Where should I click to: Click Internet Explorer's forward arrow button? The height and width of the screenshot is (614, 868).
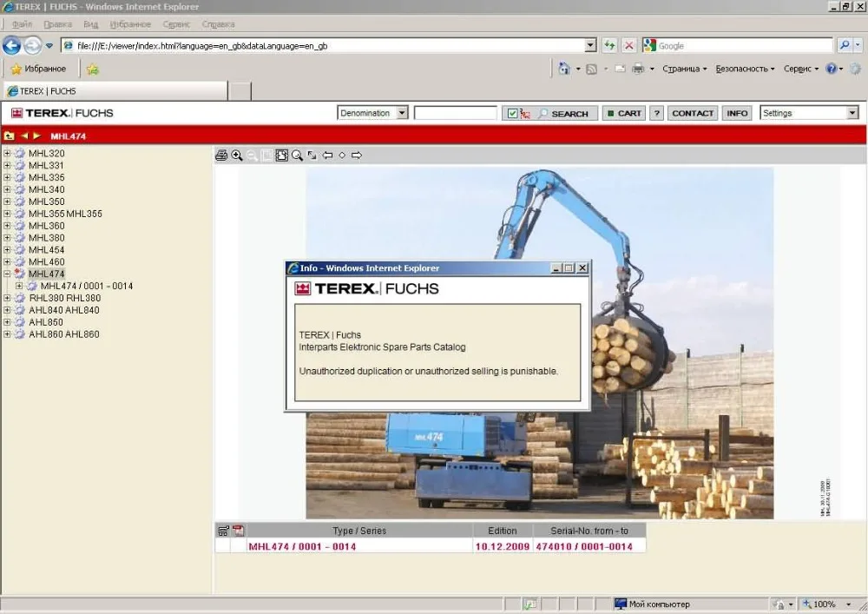tap(32, 45)
